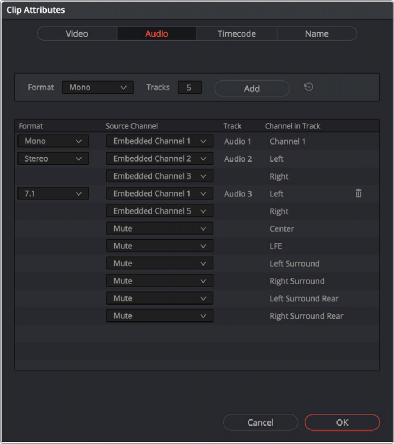
Task: Click the Clip Attributes window title
Action: (x=36, y=10)
